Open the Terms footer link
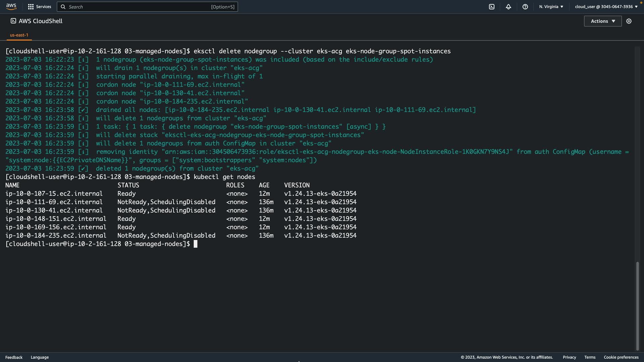Screen dimensions: 644x362 tap(590, 357)
